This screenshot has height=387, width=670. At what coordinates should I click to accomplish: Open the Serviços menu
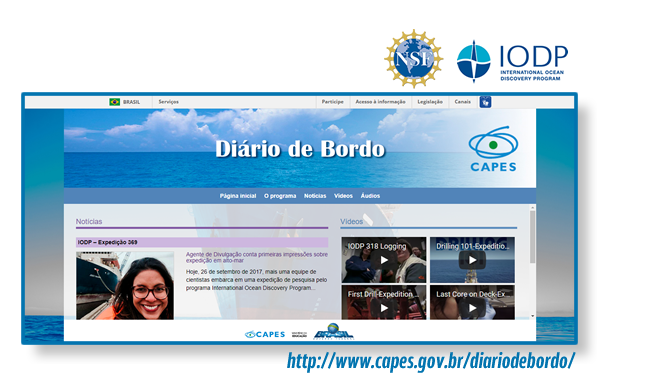(168, 102)
